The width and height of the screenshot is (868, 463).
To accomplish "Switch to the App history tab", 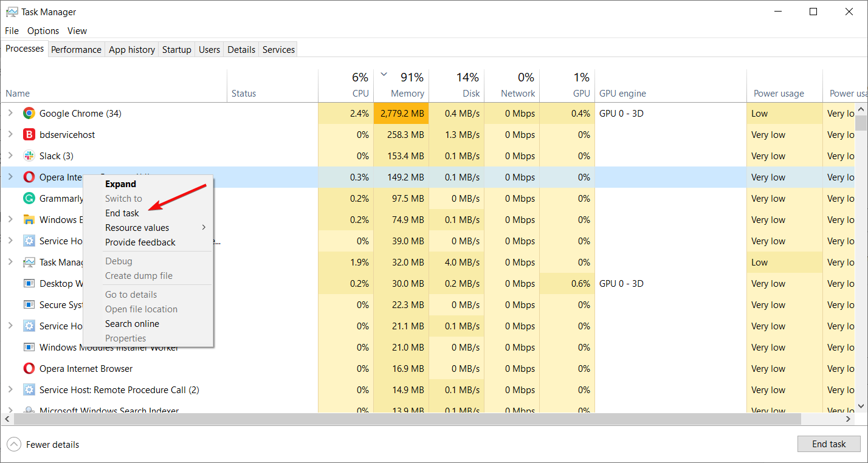I will pyautogui.click(x=132, y=50).
